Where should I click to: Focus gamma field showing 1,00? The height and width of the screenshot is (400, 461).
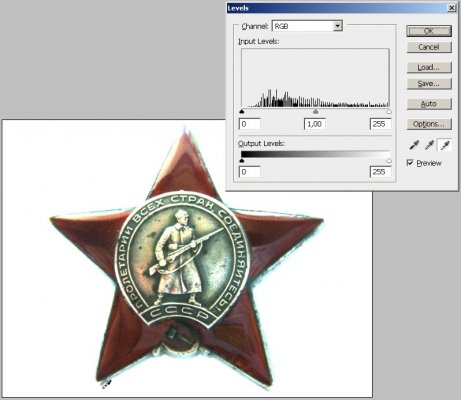point(315,124)
